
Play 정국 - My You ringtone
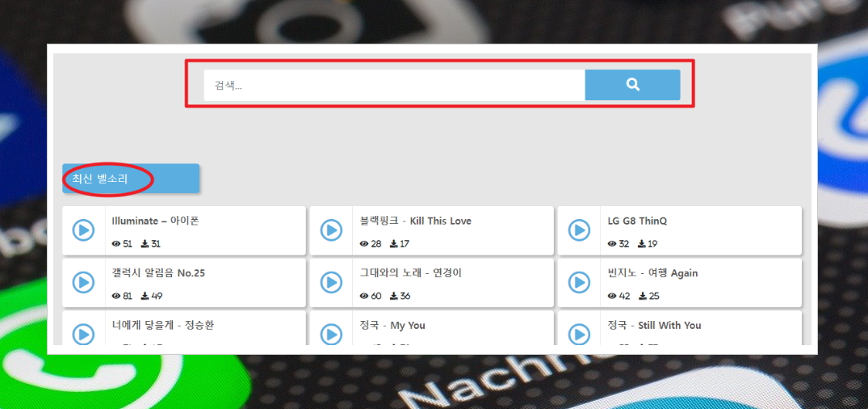[331, 334]
